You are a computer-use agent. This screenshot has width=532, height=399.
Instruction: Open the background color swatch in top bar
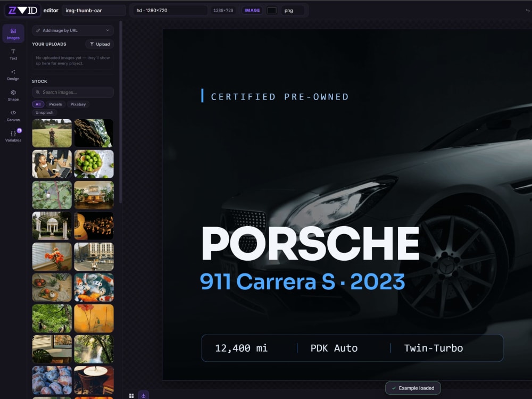pyautogui.click(x=272, y=11)
